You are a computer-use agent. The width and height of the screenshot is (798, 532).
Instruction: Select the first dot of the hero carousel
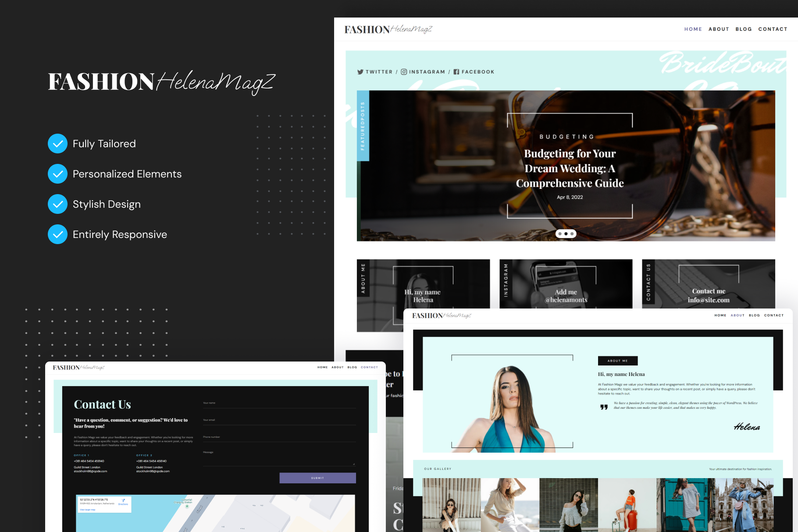pos(560,234)
